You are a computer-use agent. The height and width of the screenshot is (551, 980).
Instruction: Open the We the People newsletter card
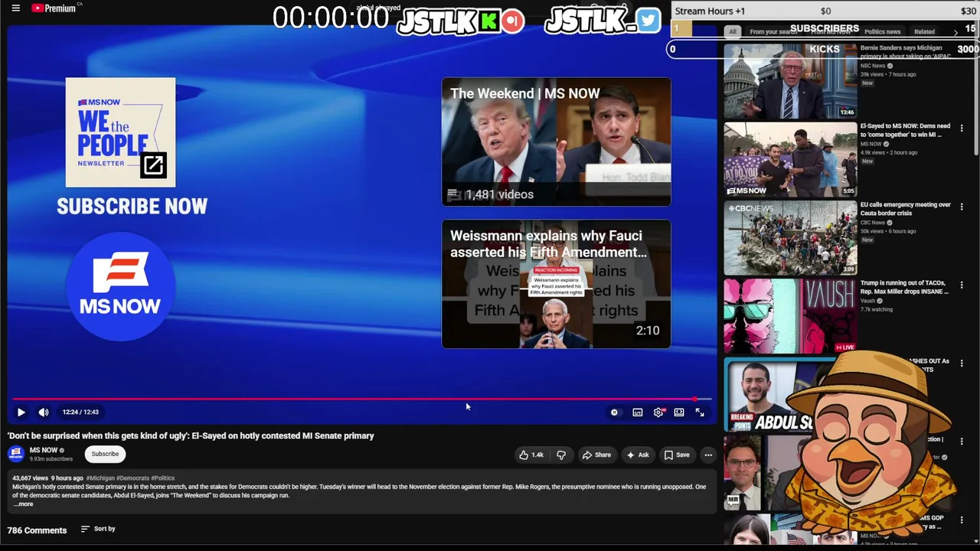click(120, 132)
